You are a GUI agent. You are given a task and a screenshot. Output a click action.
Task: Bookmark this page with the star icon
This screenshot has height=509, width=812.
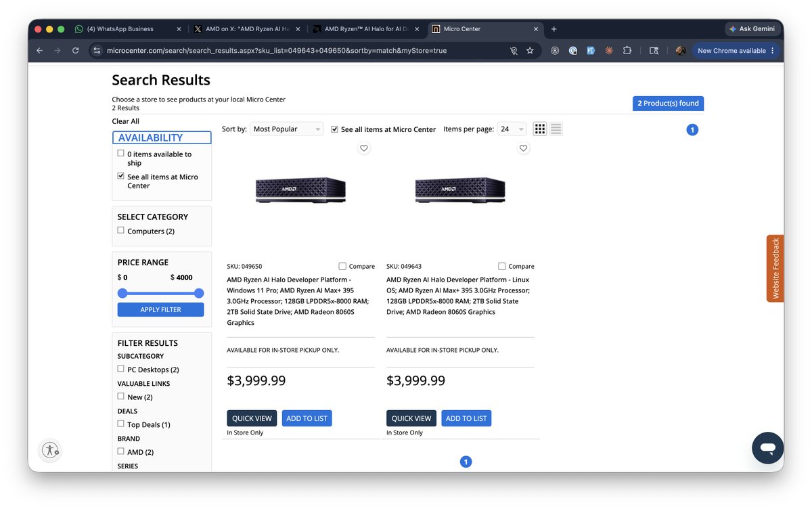(530, 51)
